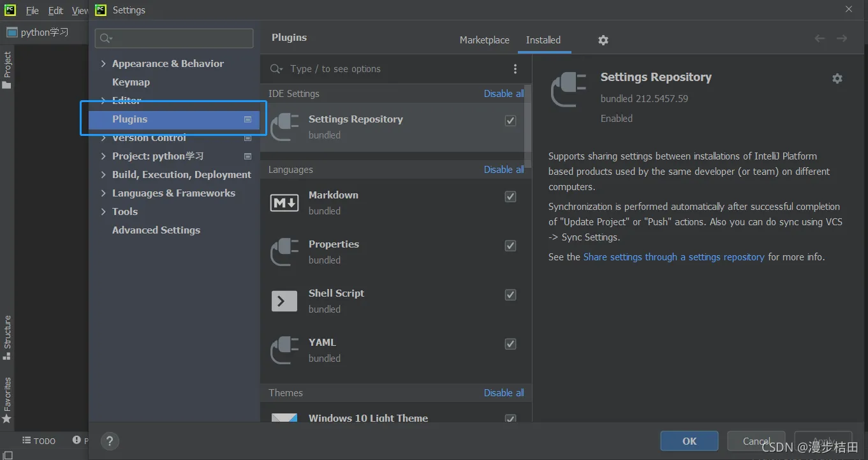The image size is (868, 460).
Task: Select Plugins in the settings tree
Action: point(173,119)
